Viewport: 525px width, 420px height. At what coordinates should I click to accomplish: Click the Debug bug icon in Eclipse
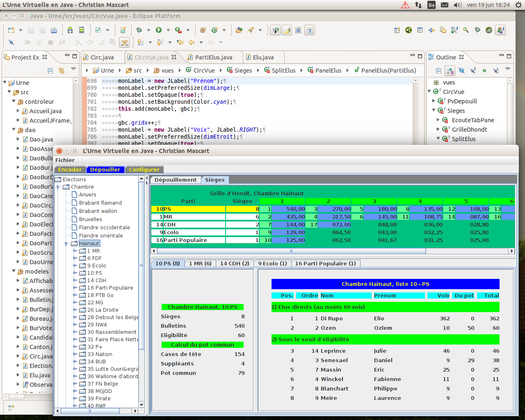139,30
